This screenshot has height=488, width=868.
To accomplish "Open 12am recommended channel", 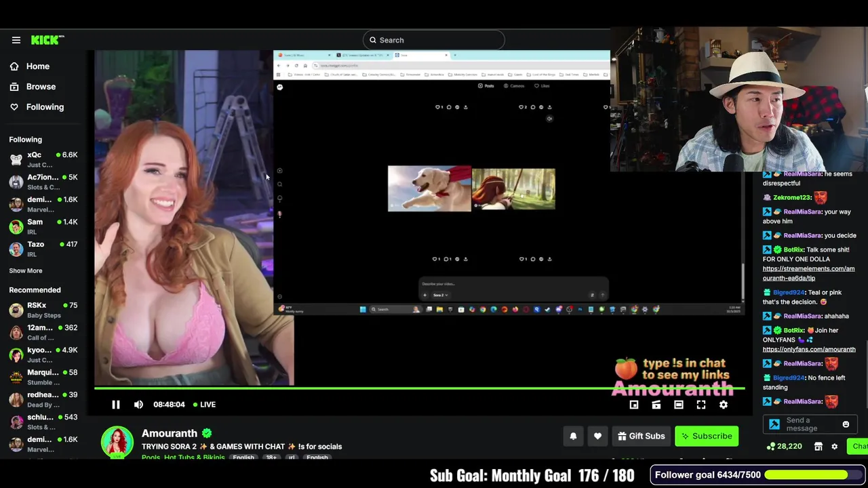I will [43, 332].
